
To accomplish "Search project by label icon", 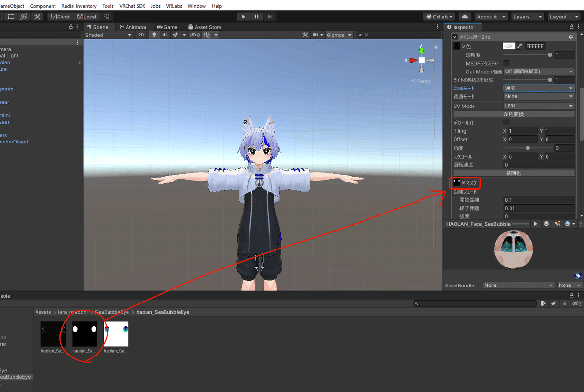I will pos(554,303).
